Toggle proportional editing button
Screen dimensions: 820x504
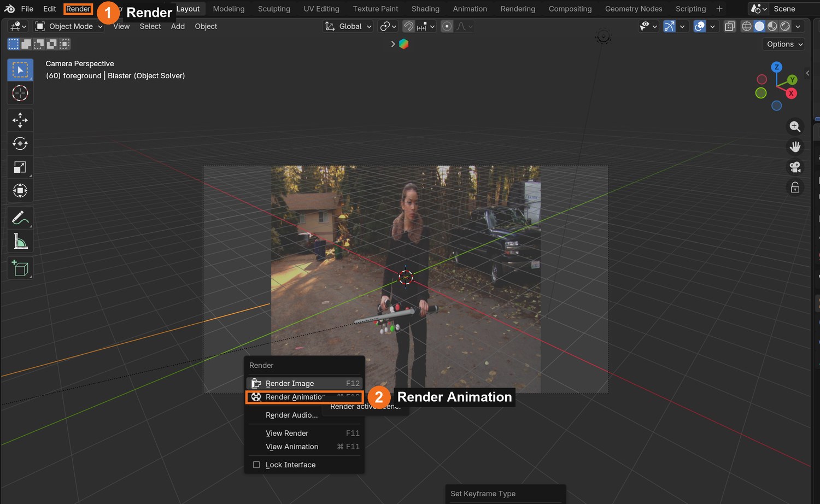tap(447, 26)
